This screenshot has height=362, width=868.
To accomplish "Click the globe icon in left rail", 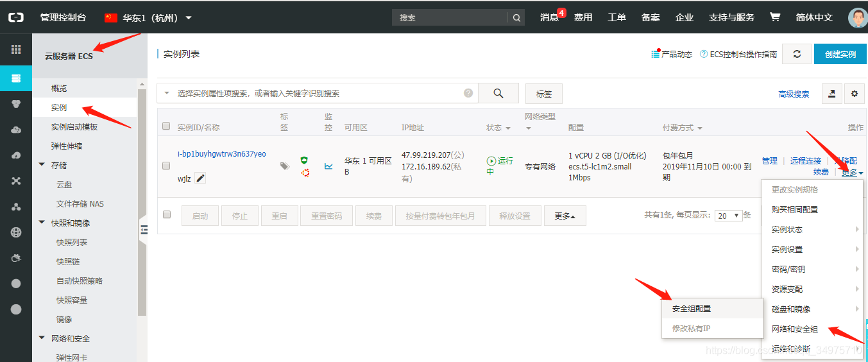I will (16, 232).
